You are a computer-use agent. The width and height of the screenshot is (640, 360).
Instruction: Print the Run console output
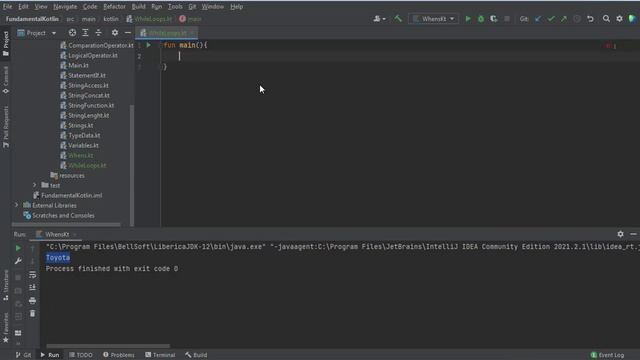33,301
